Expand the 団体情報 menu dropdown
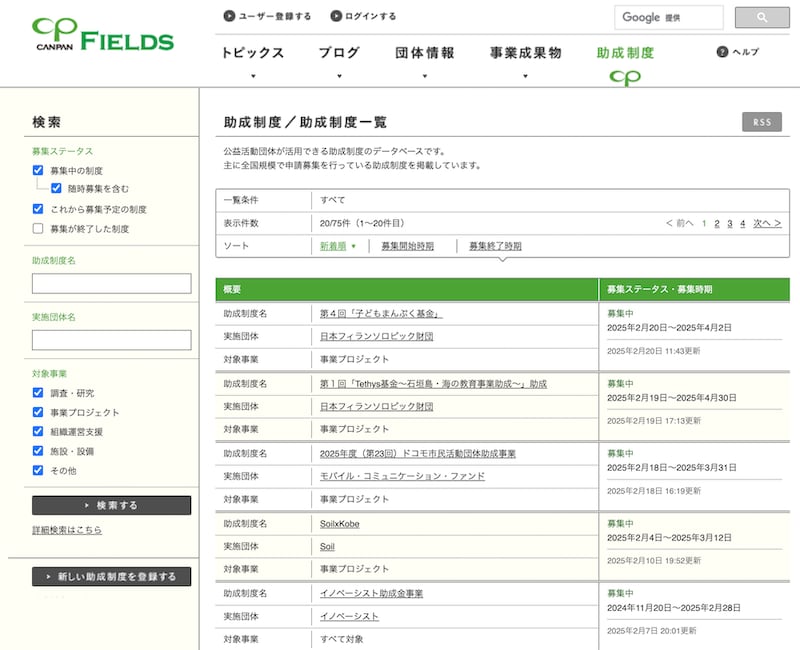 [424, 76]
